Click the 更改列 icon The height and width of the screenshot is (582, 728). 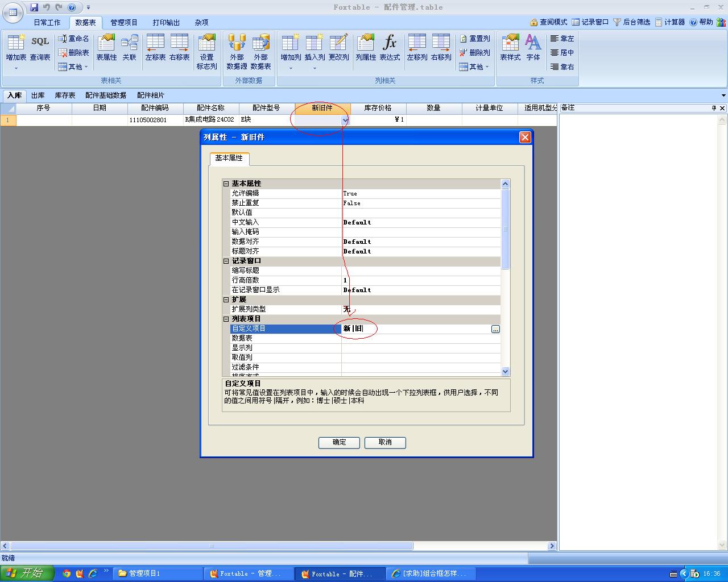click(x=338, y=47)
